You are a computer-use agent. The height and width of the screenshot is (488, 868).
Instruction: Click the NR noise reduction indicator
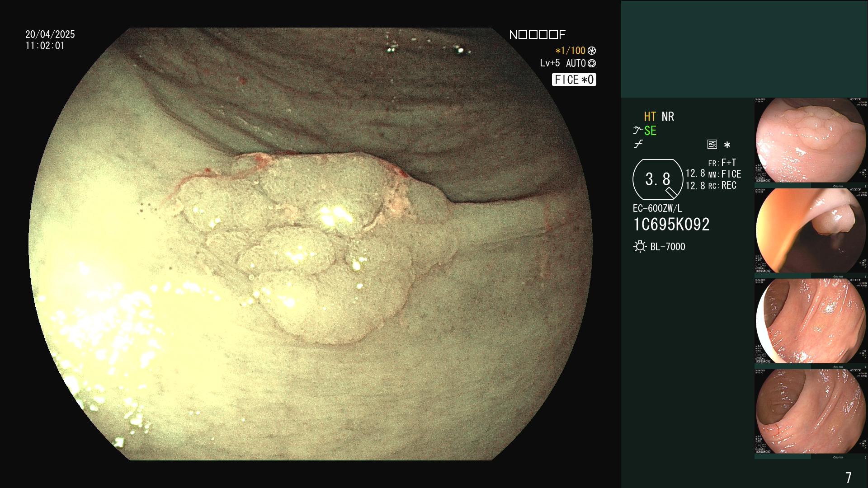(x=668, y=117)
